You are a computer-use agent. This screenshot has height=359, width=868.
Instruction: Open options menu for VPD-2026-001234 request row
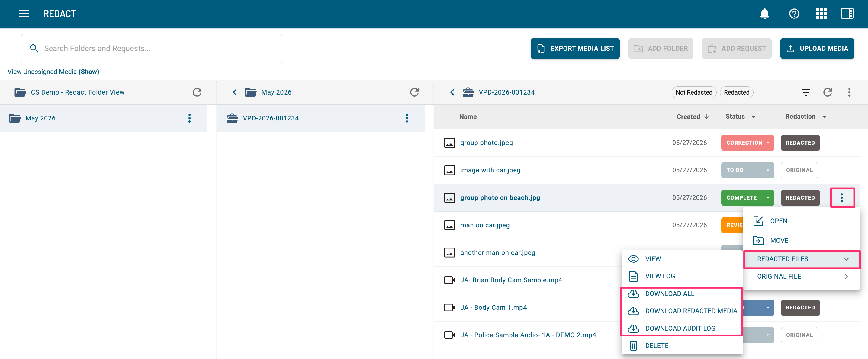point(407,118)
